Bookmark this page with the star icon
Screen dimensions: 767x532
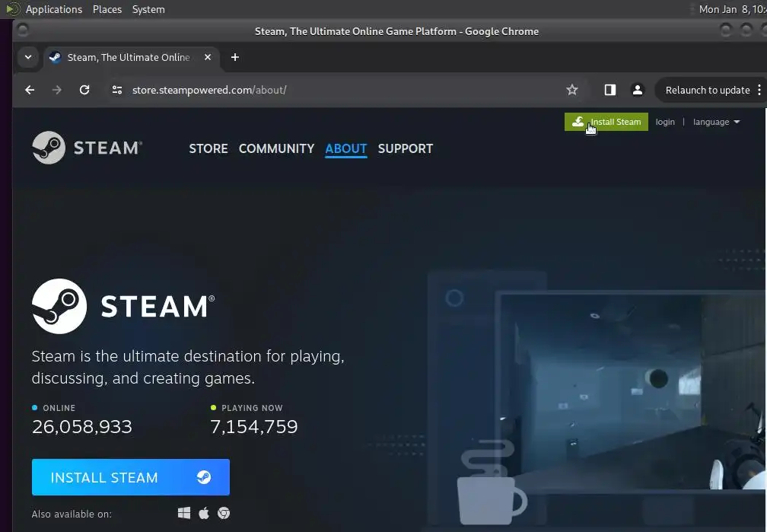(x=572, y=90)
